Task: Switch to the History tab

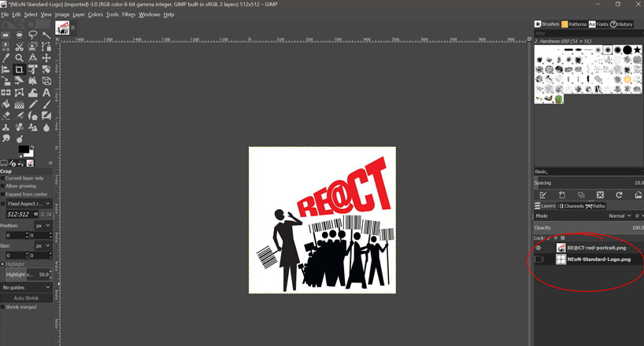Action: pos(621,24)
